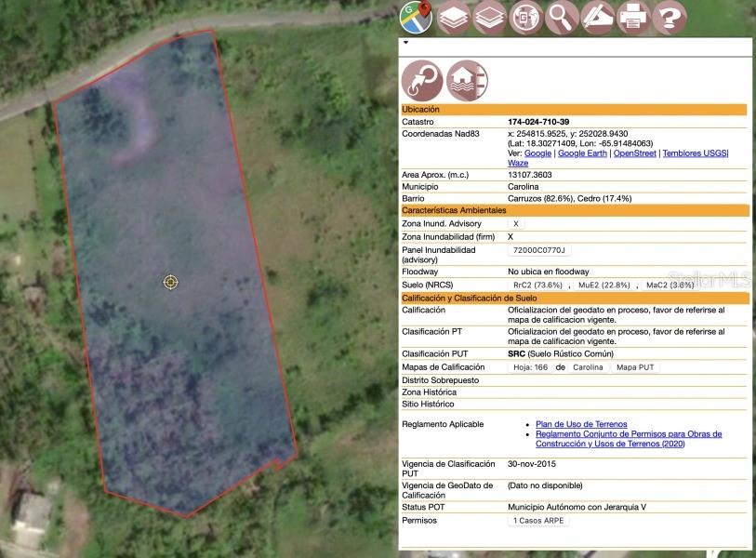The image size is (756, 558).
Task: Open the Plan de Uso de Terrenos link
Action: click(581, 424)
